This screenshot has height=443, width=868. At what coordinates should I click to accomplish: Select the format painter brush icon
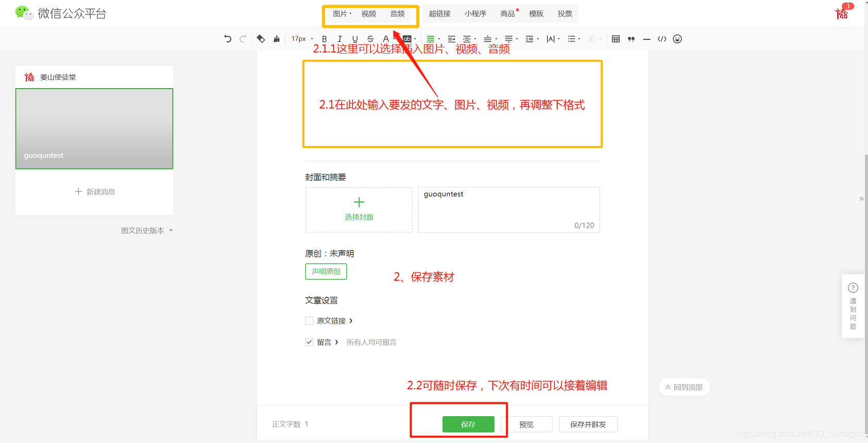coord(276,39)
